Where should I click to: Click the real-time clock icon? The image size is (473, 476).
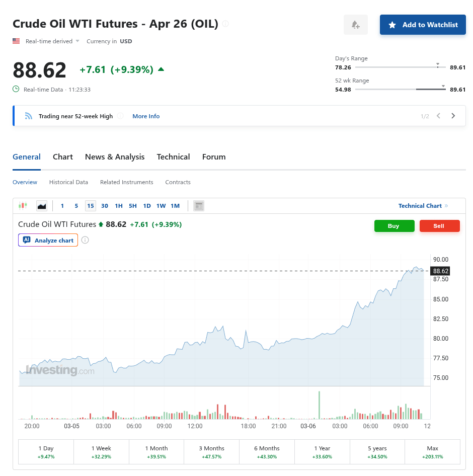[x=16, y=89]
